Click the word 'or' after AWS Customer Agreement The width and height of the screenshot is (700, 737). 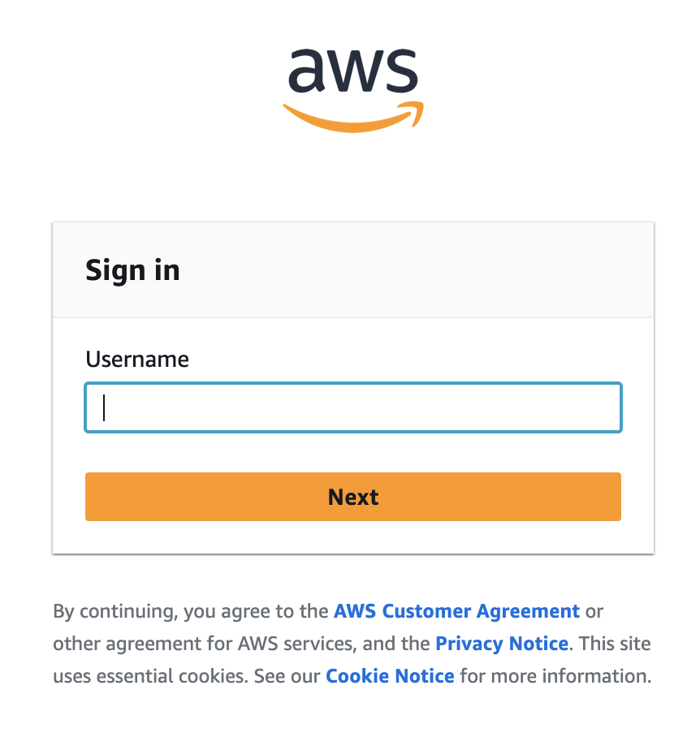click(x=594, y=611)
